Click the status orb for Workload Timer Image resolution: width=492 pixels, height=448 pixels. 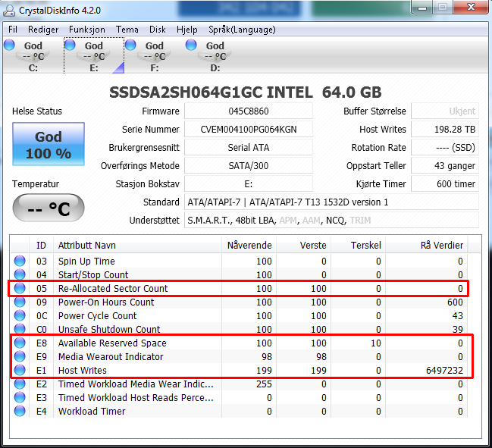click(x=20, y=411)
